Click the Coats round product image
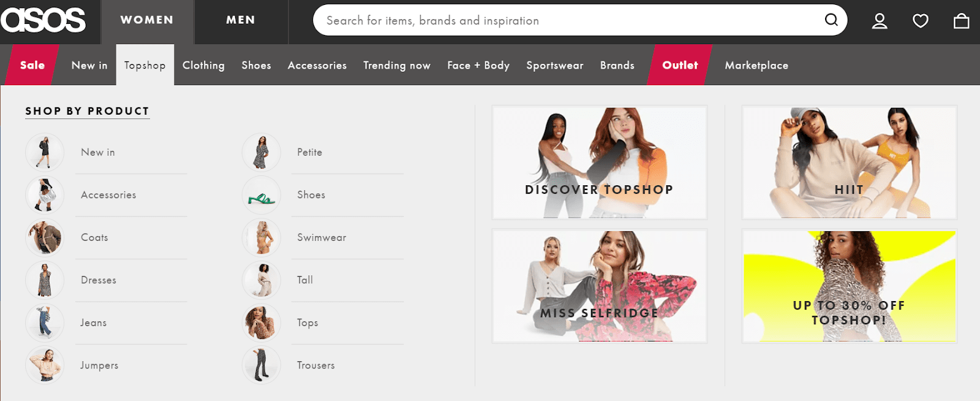Image resolution: width=980 pixels, height=401 pixels. pyautogui.click(x=45, y=237)
